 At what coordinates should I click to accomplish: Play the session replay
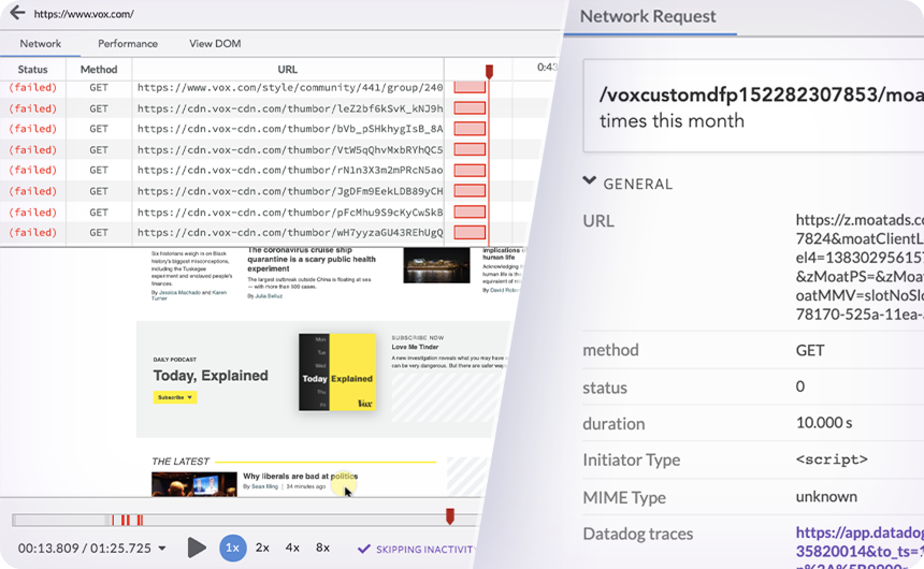197,548
